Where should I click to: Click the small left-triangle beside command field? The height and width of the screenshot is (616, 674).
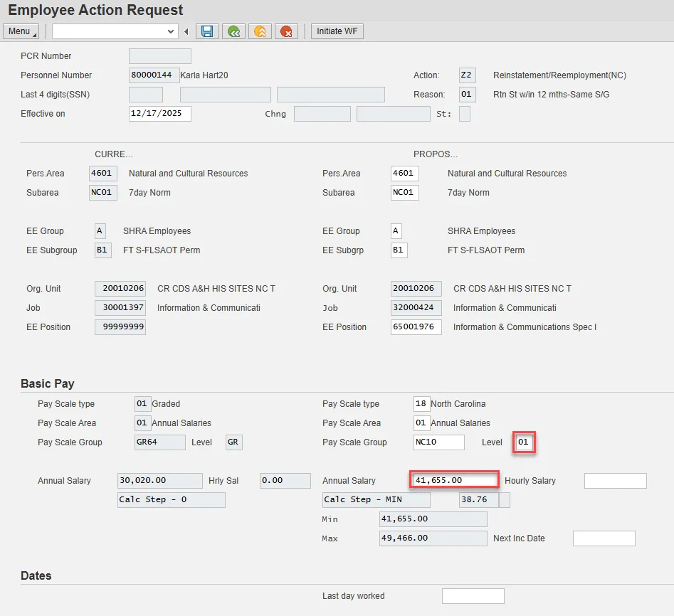(186, 31)
